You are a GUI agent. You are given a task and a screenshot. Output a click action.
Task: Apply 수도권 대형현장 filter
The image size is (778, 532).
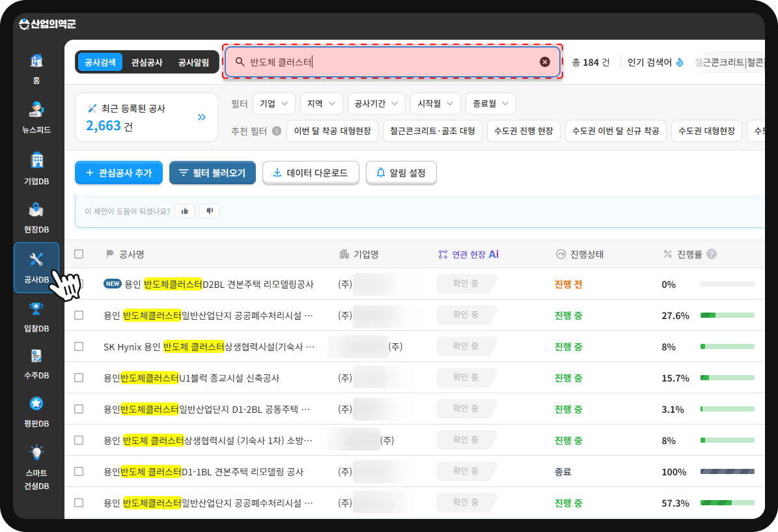point(706,131)
